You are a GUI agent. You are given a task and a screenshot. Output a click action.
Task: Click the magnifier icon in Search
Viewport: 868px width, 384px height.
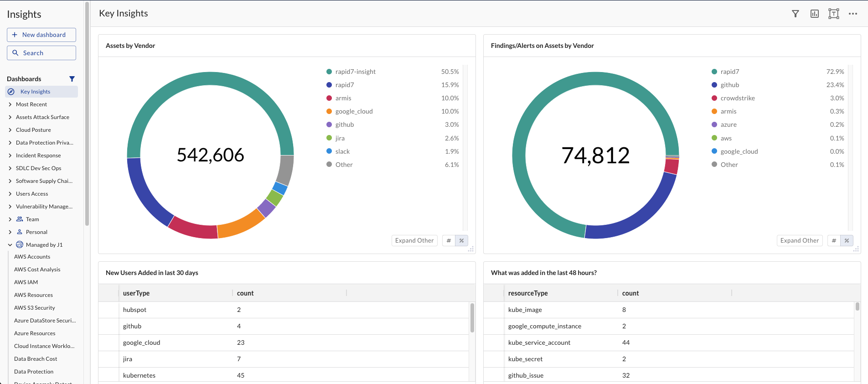pyautogui.click(x=15, y=53)
